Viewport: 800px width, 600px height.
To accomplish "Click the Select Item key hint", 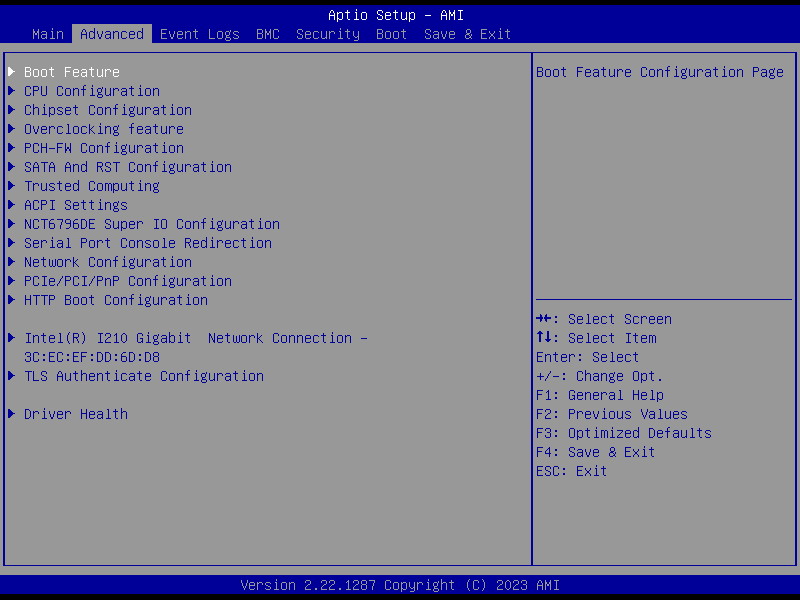I will [x=596, y=338].
